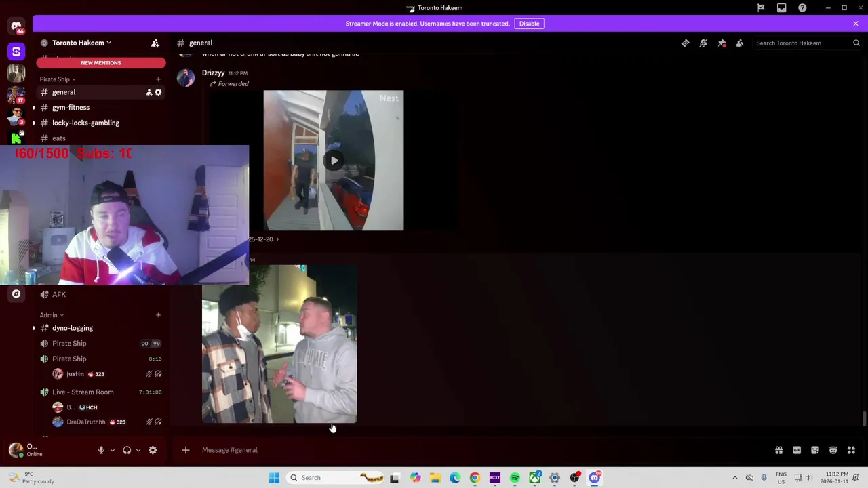Open Threads icon in channel header
The height and width of the screenshot is (488, 868).
point(685,43)
